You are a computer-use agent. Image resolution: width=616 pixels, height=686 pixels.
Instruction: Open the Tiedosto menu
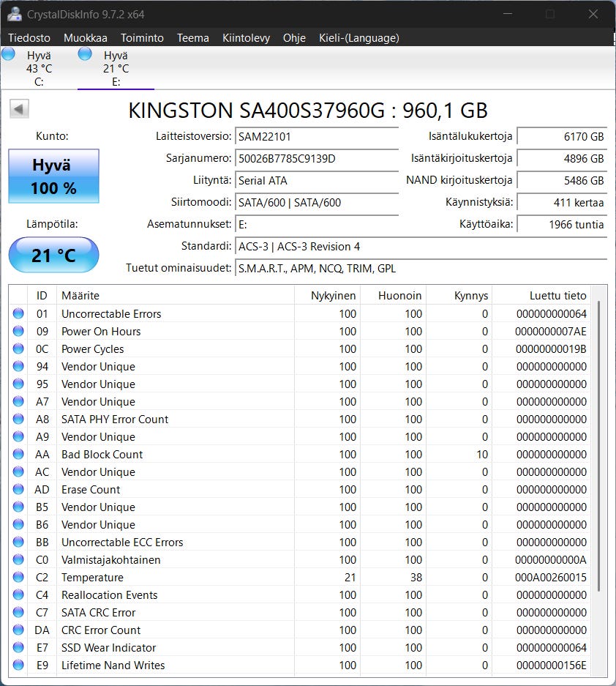coord(29,38)
